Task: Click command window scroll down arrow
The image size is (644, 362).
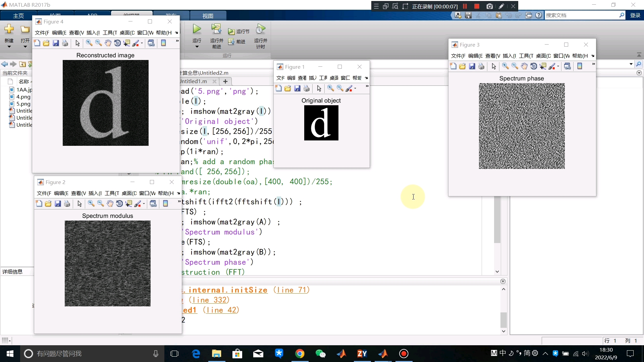Action: (503, 331)
